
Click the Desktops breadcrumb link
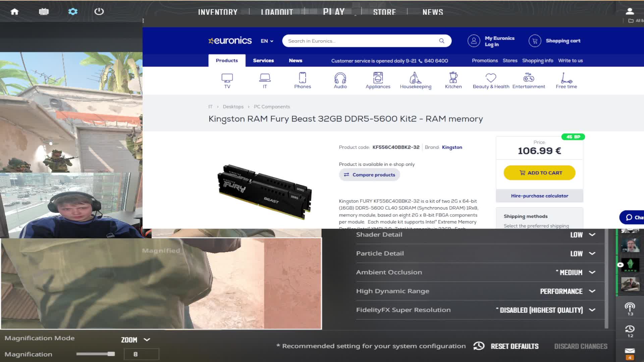[233, 107]
